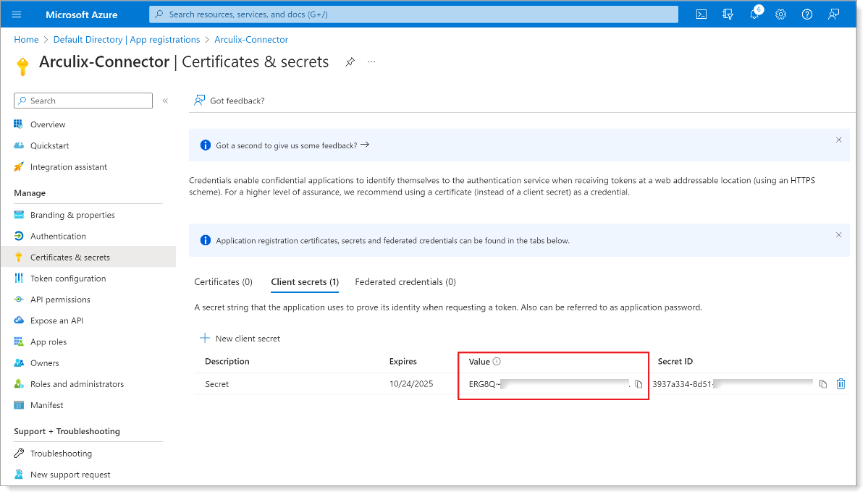Image resolution: width=868 pixels, height=497 pixels.
Task: Launch Cloud Shell from top bar
Action: [701, 14]
